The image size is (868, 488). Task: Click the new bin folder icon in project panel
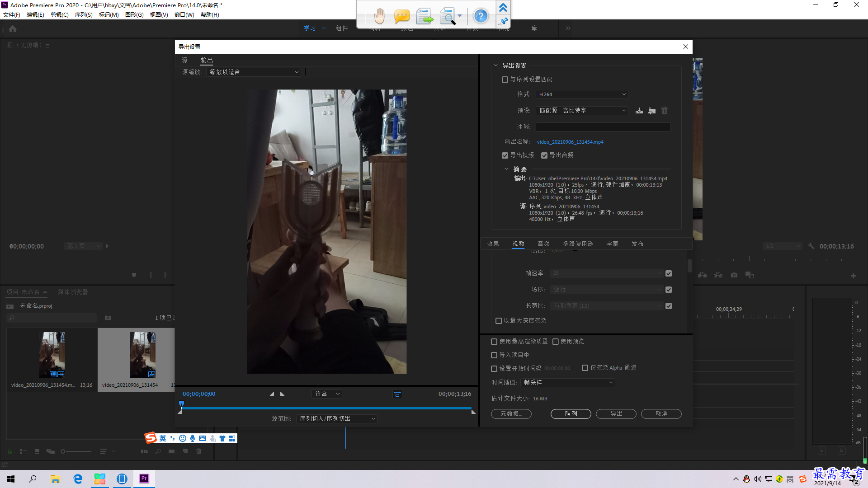(x=171, y=451)
